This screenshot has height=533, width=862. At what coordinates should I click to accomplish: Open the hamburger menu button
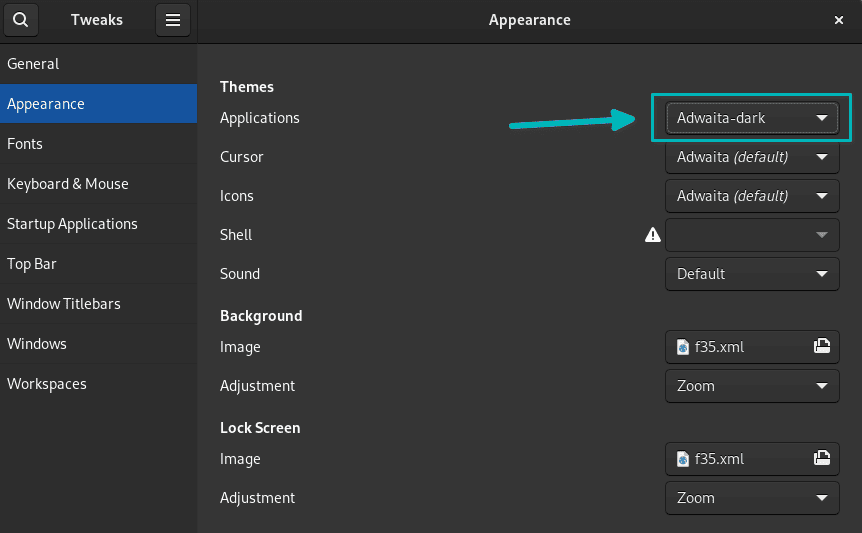(173, 20)
